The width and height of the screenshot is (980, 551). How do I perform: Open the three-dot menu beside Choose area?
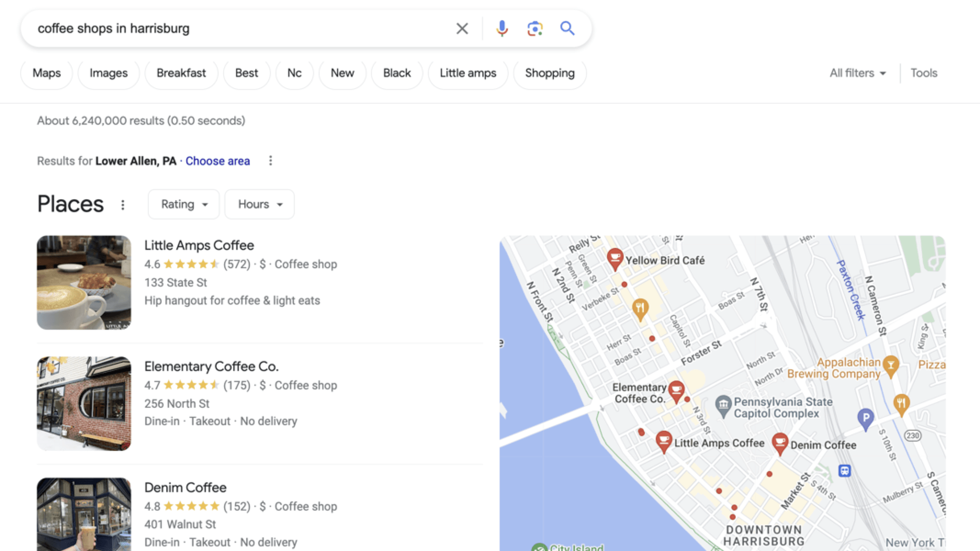(270, 161)
